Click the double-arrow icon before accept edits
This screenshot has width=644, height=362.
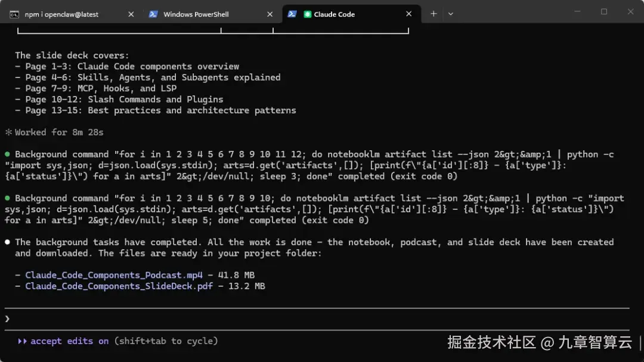[22, 341]
